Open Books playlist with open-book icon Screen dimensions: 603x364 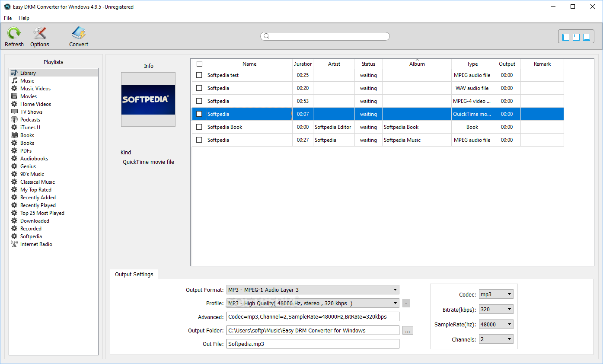(27, 135)
